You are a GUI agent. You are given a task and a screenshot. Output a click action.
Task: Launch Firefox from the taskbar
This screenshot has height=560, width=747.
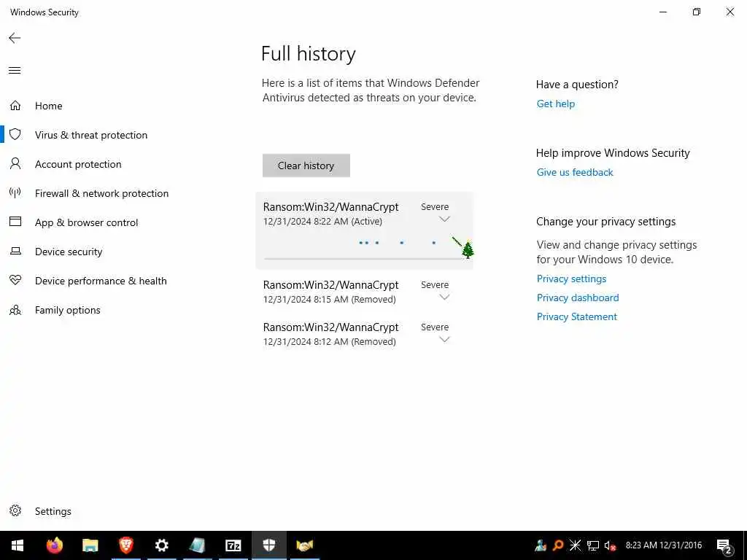[55, 545]
